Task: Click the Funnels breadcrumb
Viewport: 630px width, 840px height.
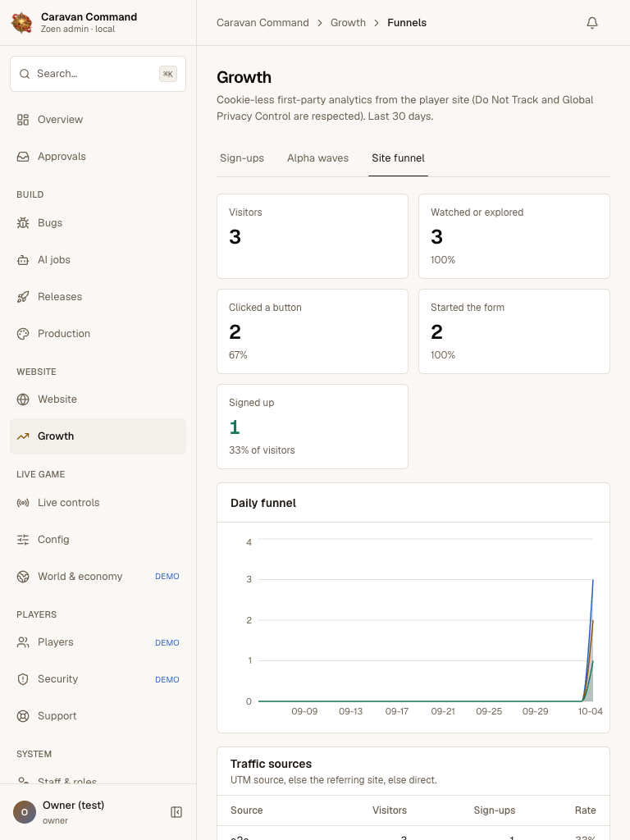Action: (x=407, y=22)
